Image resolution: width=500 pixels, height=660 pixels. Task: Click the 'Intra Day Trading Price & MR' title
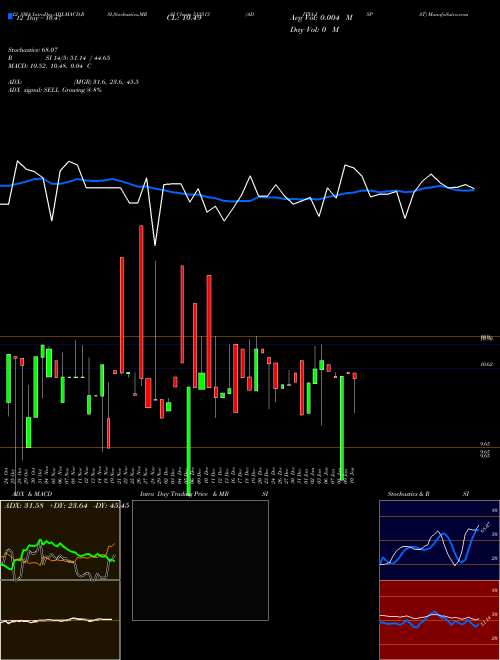click(185, 494)
